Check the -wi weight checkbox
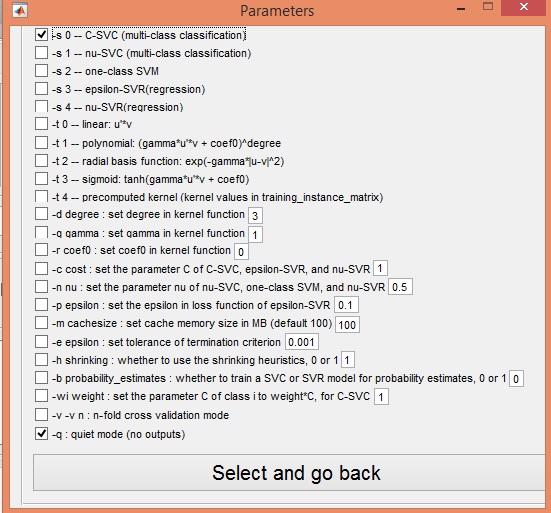Image resolution: width=551 pixels, height=513 pixels. click(41, 396)
